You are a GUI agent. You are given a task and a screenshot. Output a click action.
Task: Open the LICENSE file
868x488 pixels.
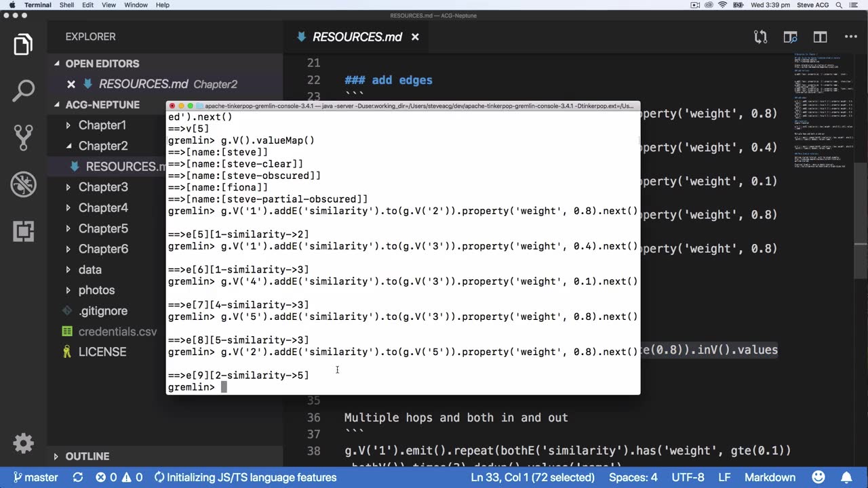click(102, 352)
